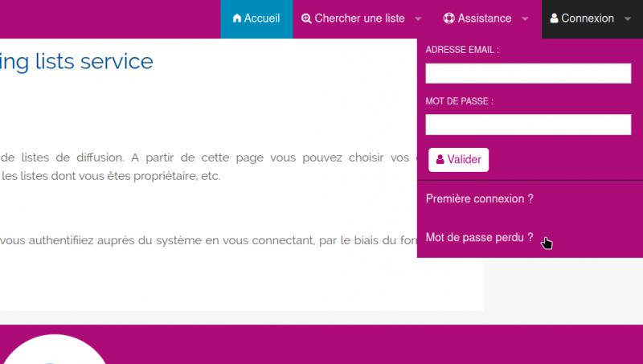This screenshot has height=364, width=643.
Task: Expand the Chercher une liste dropdown arrow
Action: pos(419,19)
